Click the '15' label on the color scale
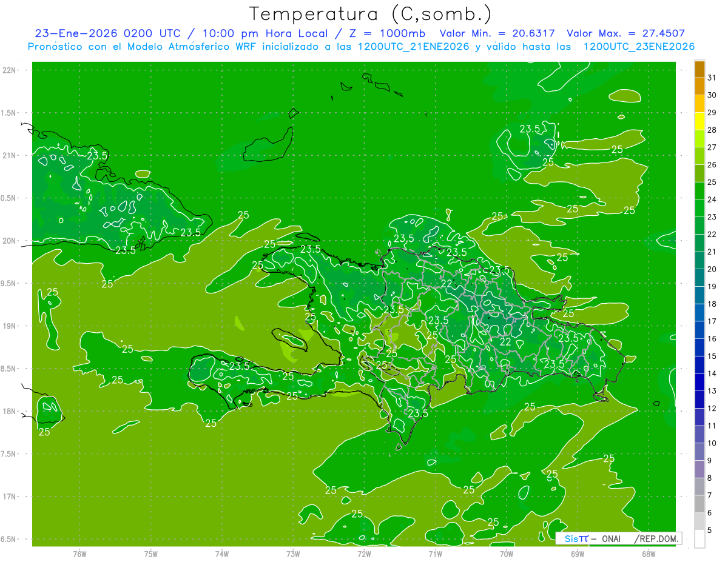The image size is (728, 562). (x=712, y=356)
